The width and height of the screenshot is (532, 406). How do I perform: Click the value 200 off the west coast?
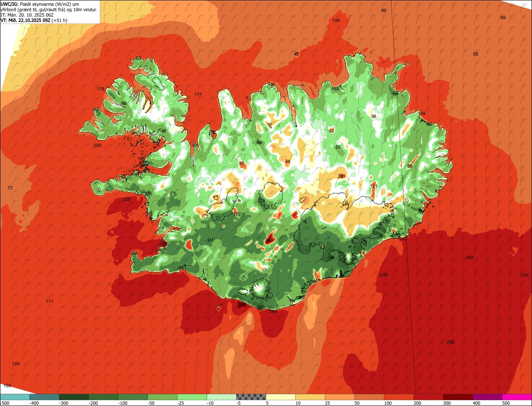click(97, 145)
